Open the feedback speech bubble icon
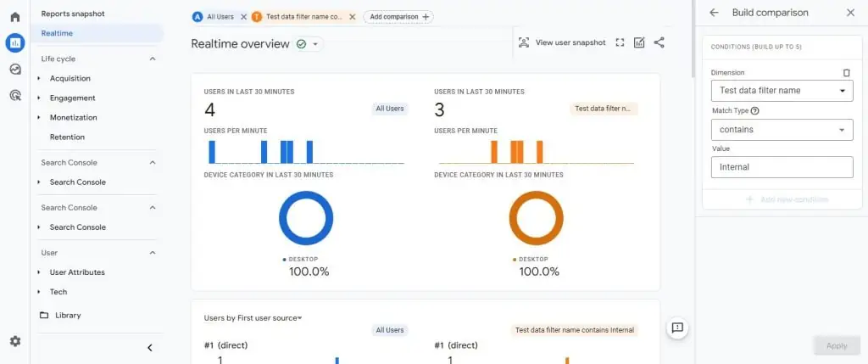Screen dimensions: 868x364 tap(677, 328)
